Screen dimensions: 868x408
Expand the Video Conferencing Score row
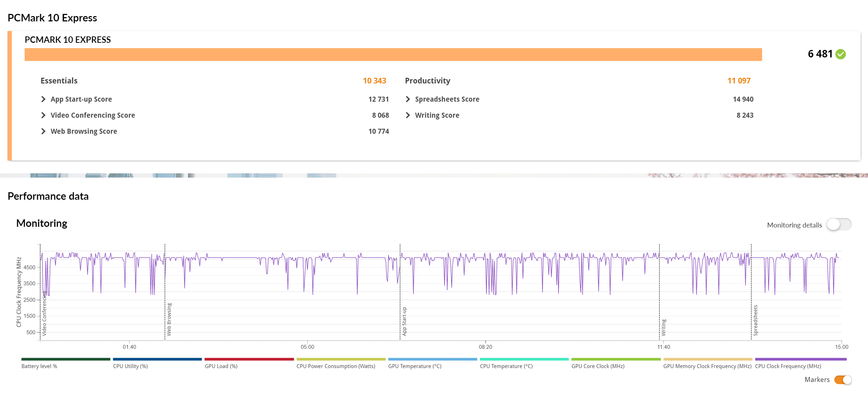43,115
